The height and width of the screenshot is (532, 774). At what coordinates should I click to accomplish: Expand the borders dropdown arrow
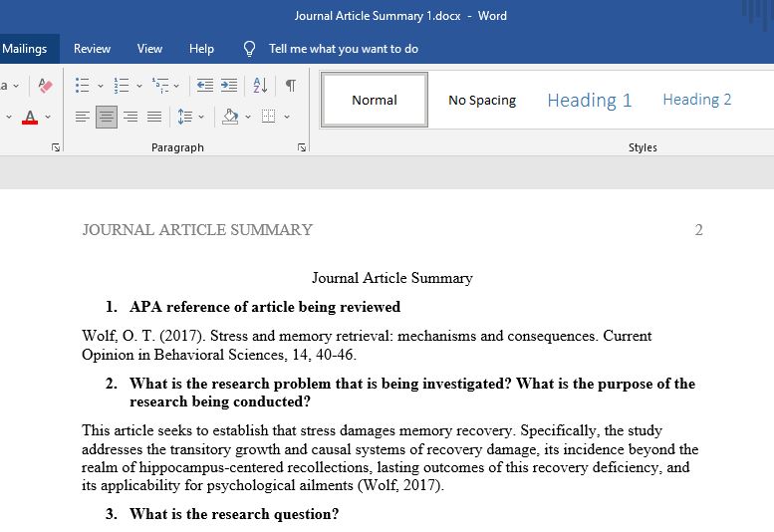click(287, 117)
